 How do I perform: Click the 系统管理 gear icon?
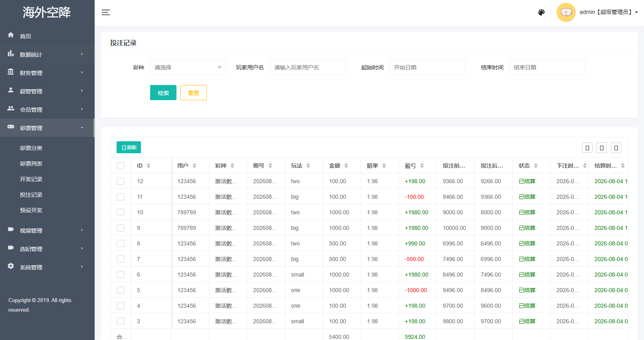pyautogui.click(x=11, y=266)
